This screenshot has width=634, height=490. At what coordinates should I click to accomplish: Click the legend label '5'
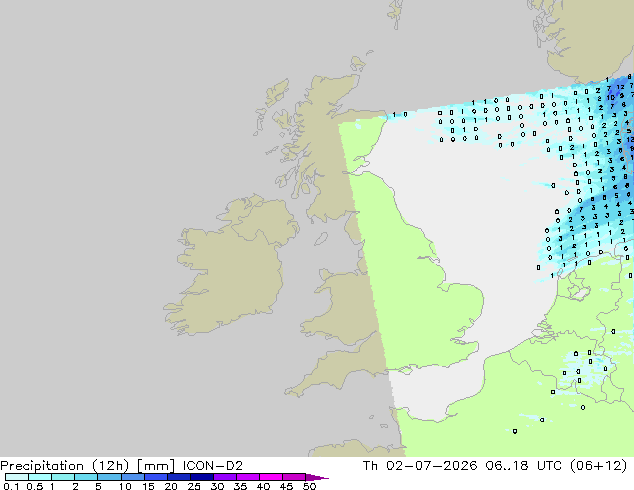(x=98, y=486)
